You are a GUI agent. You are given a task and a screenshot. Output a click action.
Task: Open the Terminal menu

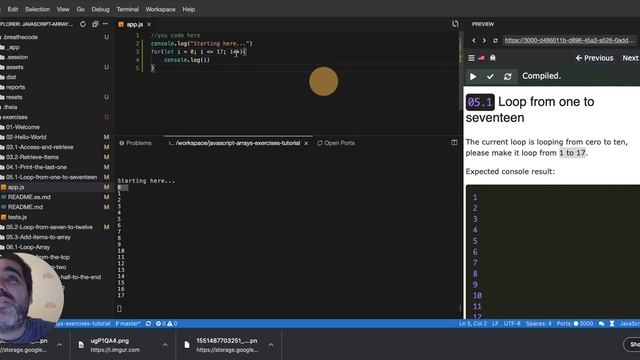pyautogui.click(x=127, y=9)
